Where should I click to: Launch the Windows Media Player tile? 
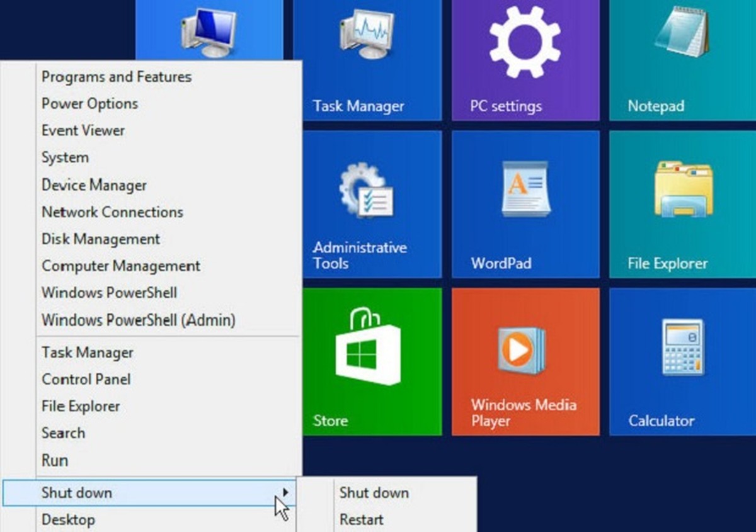click(525, 361)
